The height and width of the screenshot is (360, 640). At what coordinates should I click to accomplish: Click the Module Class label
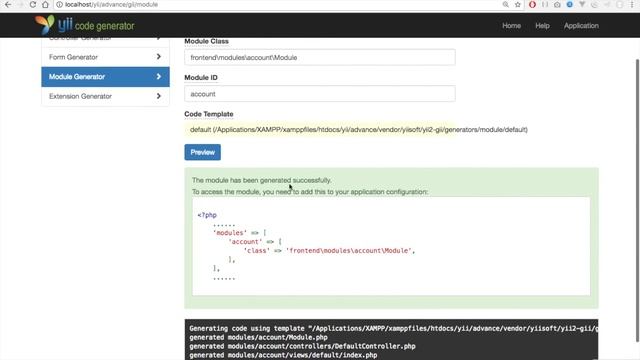point(207,41)
